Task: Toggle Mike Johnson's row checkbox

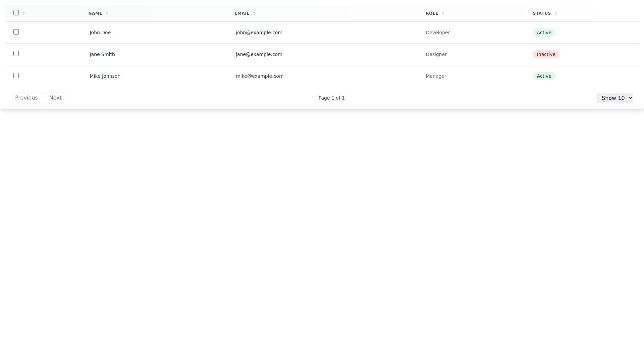Action: click(x=16, y=75)
